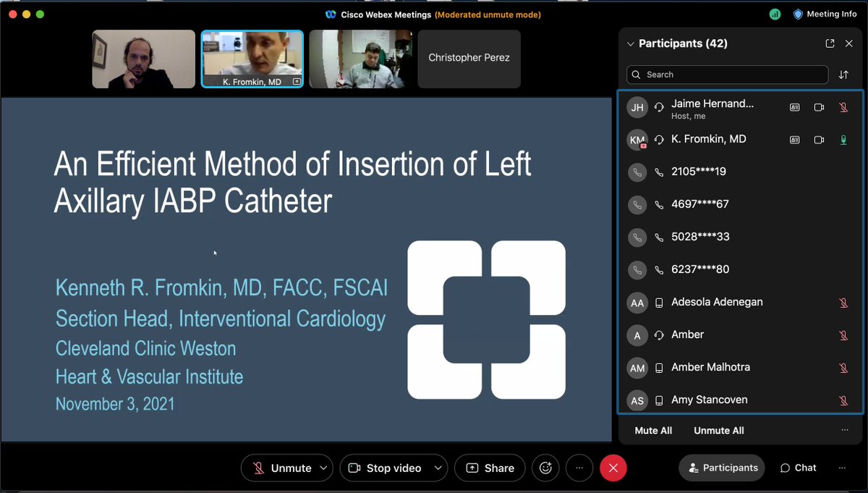Mute K. Fromkin's green microphone
This screenshot has height=493, width=868.
pyautogui.click(x=843, y=140)
